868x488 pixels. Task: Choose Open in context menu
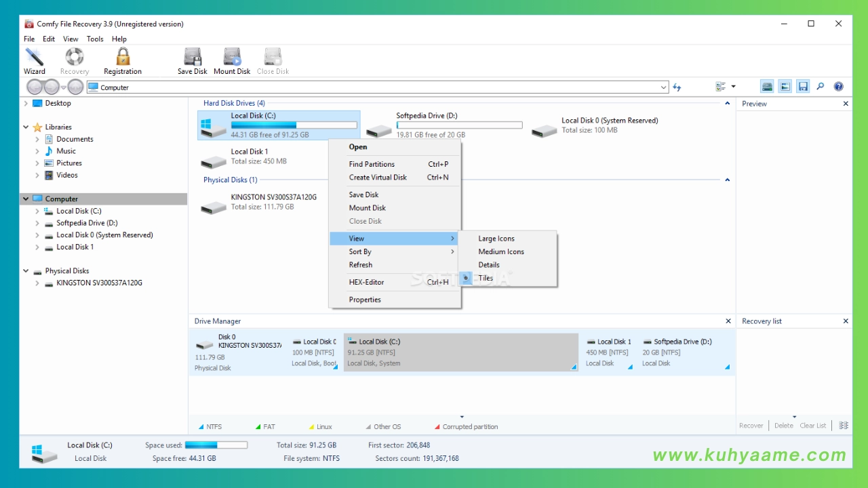pyautogui.click(x=395, y=147)
